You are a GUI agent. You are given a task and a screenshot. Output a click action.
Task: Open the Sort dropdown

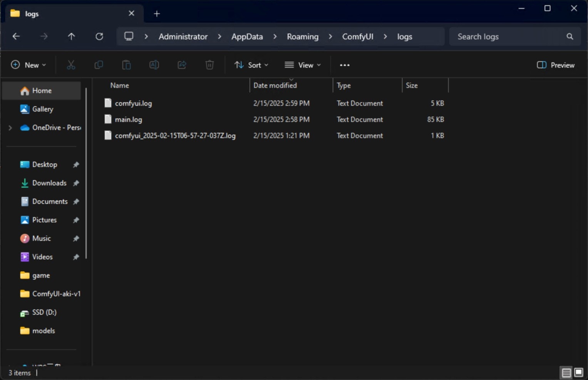click(251, 65)
